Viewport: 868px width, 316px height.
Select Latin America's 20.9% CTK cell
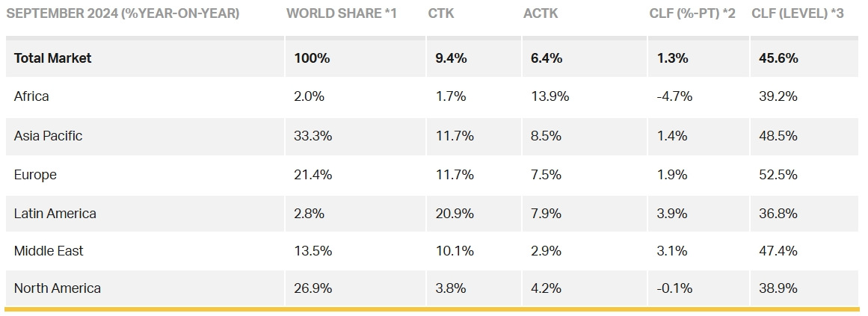pyautogui.click(x=455, y=214)
